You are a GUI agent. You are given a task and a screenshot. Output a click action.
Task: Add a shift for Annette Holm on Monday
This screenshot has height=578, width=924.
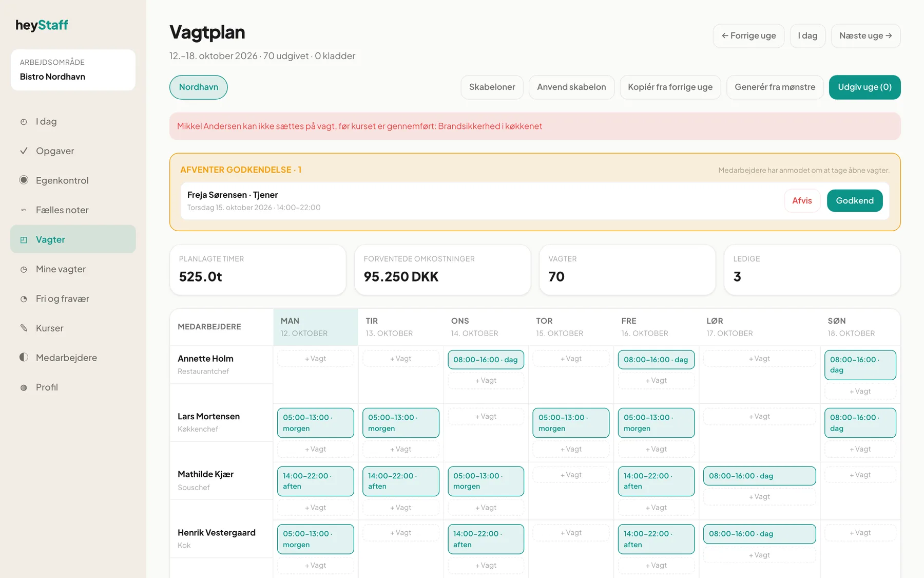[316, 359]
